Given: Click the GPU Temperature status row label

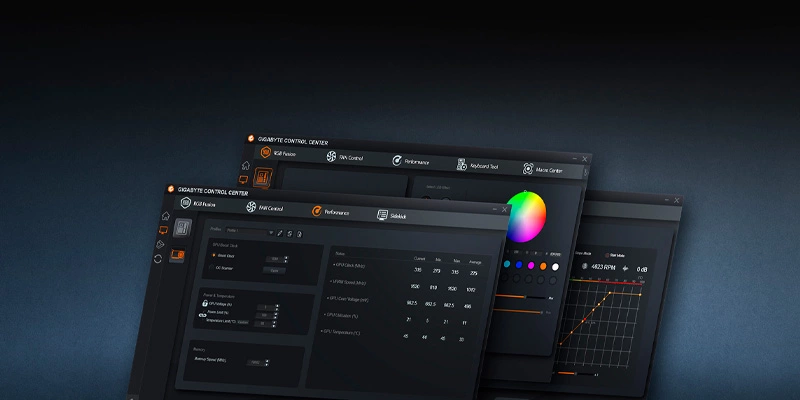Looking at the screenshot, I should [x=340, y=332].
